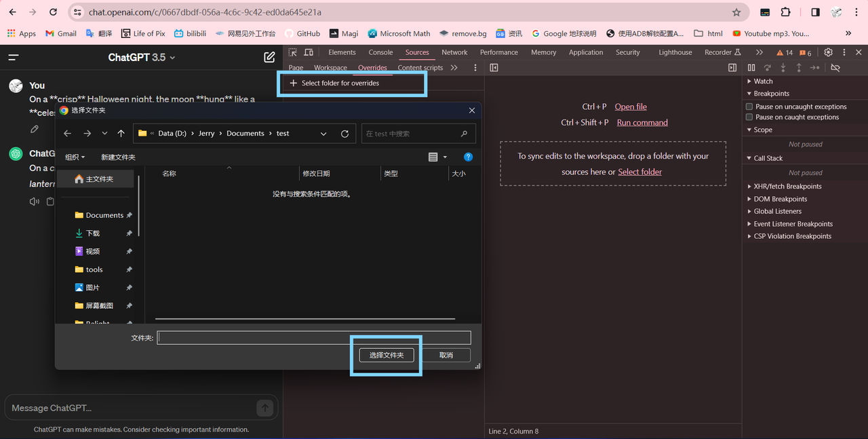The image size is (868, 439).
Task: Open the Sources navigator kebab menu
Action: [x=475, y=68]
